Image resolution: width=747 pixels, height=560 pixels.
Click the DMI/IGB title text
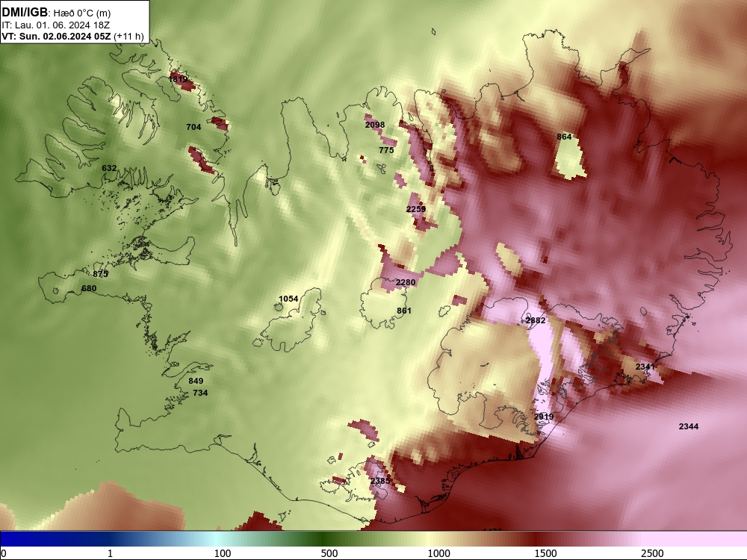pyautogui.click(x=25, y=12)
